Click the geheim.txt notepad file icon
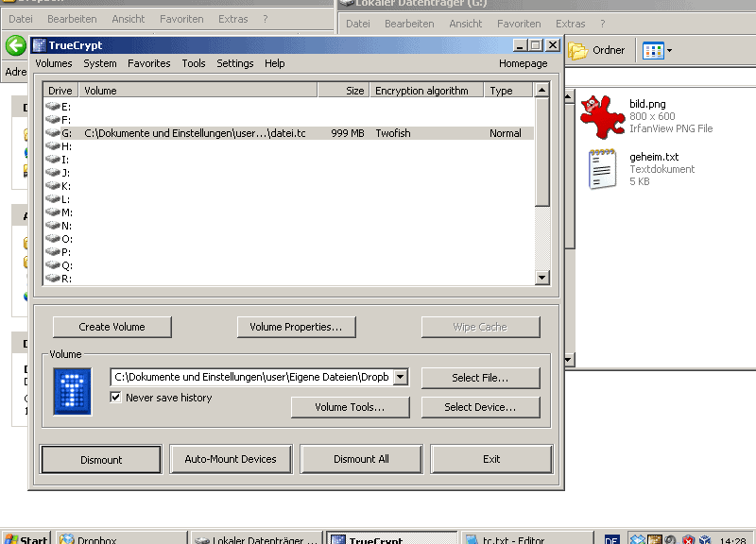The height and width of the screenshot is (544, 756). pos(602,169)
